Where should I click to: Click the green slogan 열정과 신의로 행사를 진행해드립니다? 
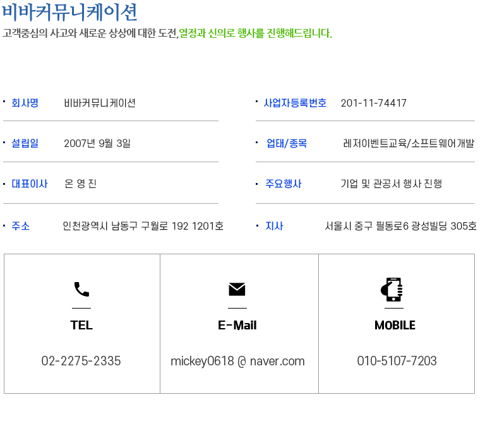(256, 33)
